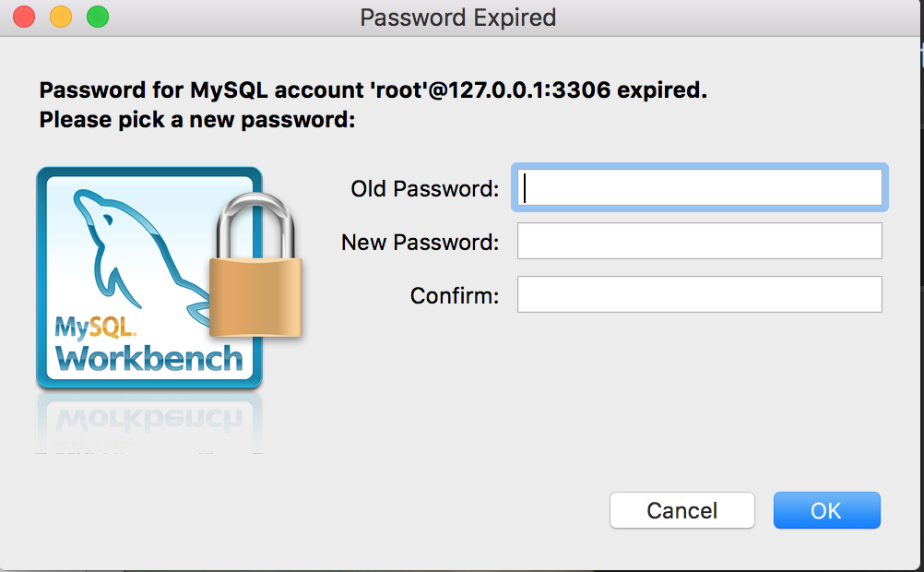Click the New Password label
The width and height of the screenshot is (924, 572).
coord(421,242)
